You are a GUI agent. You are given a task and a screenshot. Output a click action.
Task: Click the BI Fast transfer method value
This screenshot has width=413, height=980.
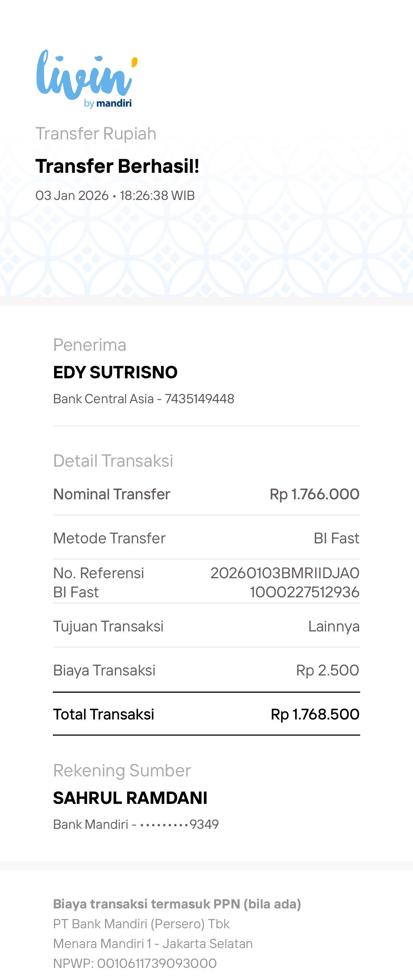coord(336,538)
